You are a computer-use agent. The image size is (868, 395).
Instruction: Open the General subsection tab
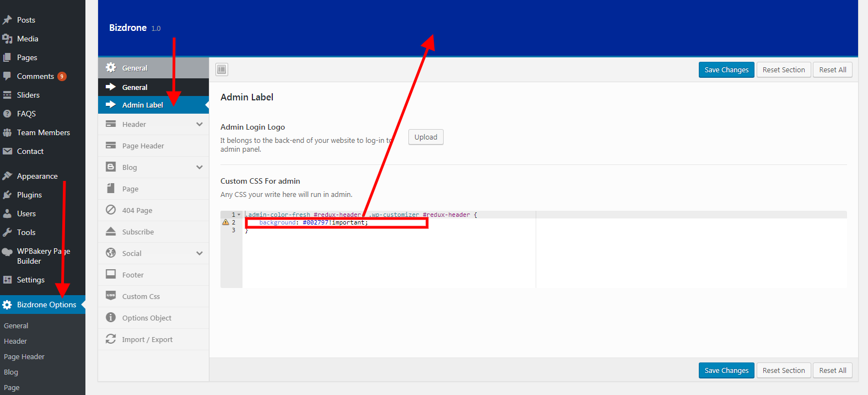pos(153,87)
